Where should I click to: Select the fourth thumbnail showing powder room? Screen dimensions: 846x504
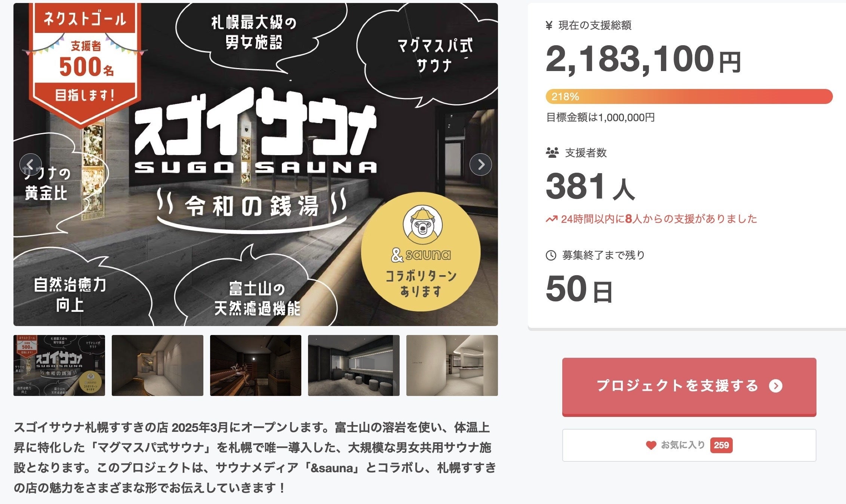click(354, 365)
